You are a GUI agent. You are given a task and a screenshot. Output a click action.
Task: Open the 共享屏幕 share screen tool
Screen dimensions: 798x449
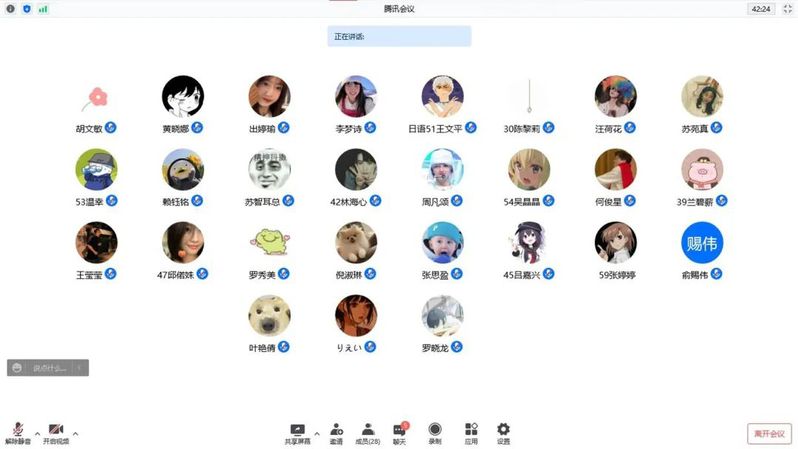pos(297,434)
